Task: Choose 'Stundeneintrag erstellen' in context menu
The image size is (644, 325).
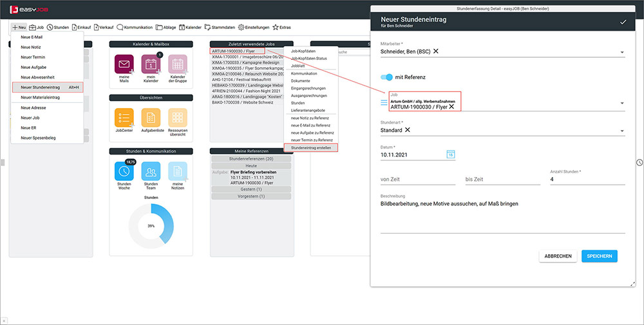Action: pyautogui.click(x=311, y=147)
